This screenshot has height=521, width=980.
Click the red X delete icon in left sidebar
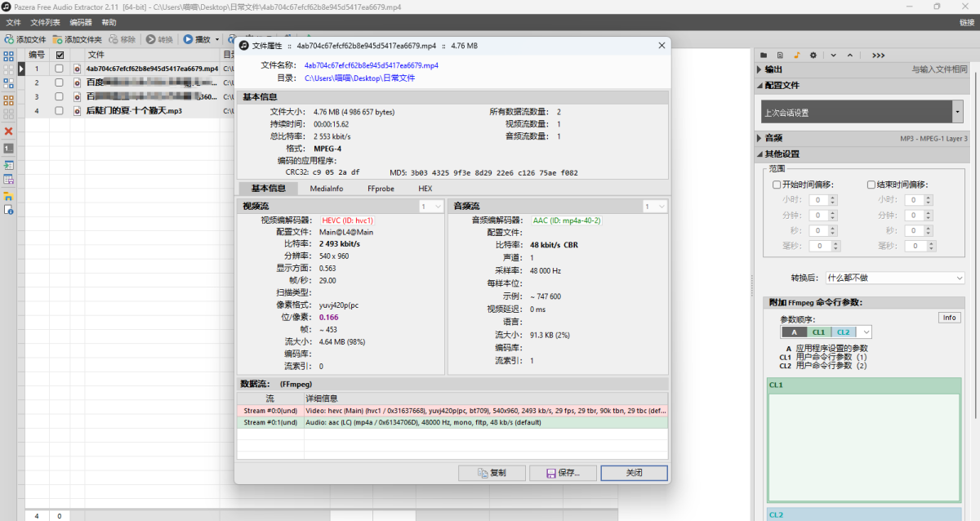click(8, 131)
